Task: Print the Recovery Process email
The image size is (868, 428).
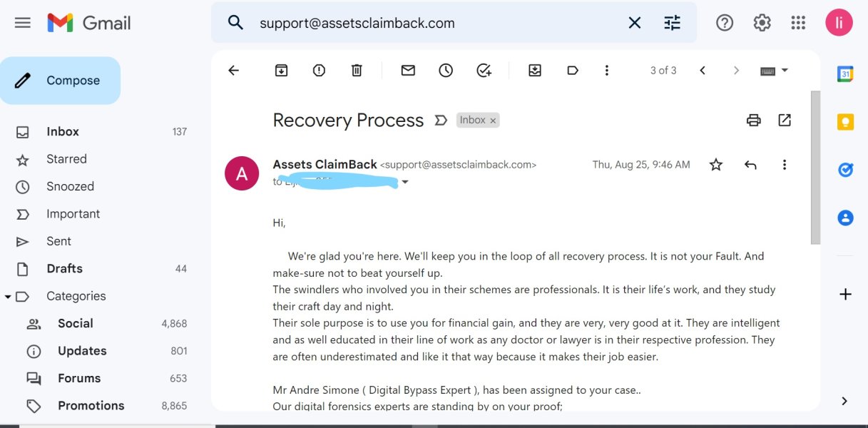Action: tap(754, 121)
